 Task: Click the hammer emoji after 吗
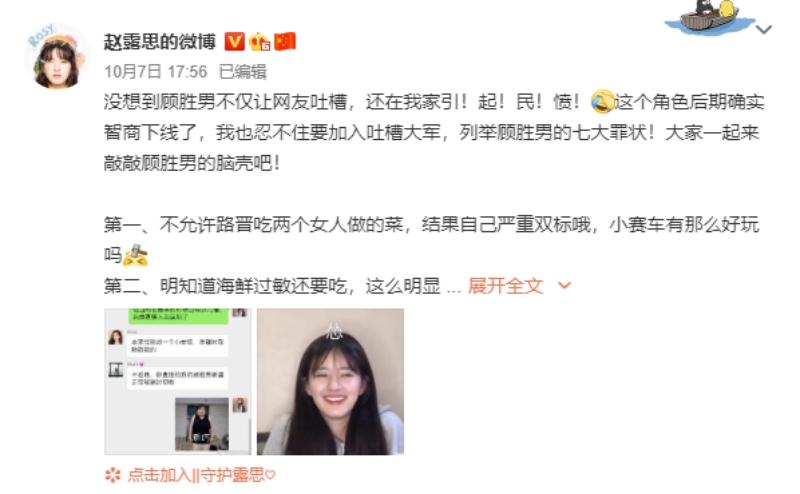point(136,255)
